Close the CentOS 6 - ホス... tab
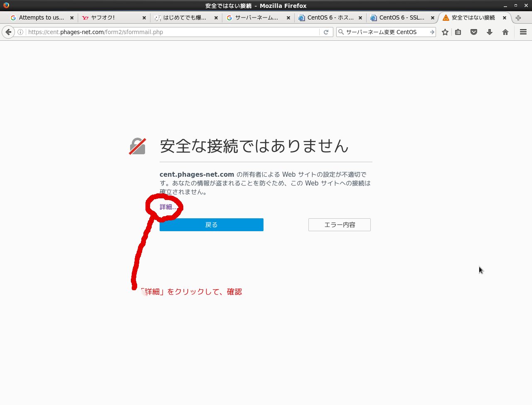This screenshot has height=405, width=532. click(x=360, y=18)
